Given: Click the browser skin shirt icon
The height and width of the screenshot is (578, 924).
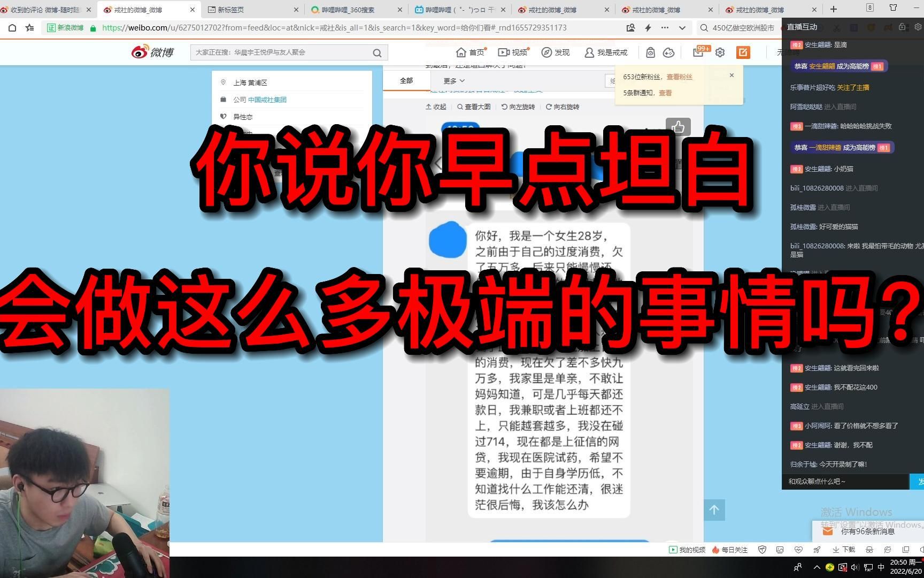Looking at the screenshot, I should point(894,7).
